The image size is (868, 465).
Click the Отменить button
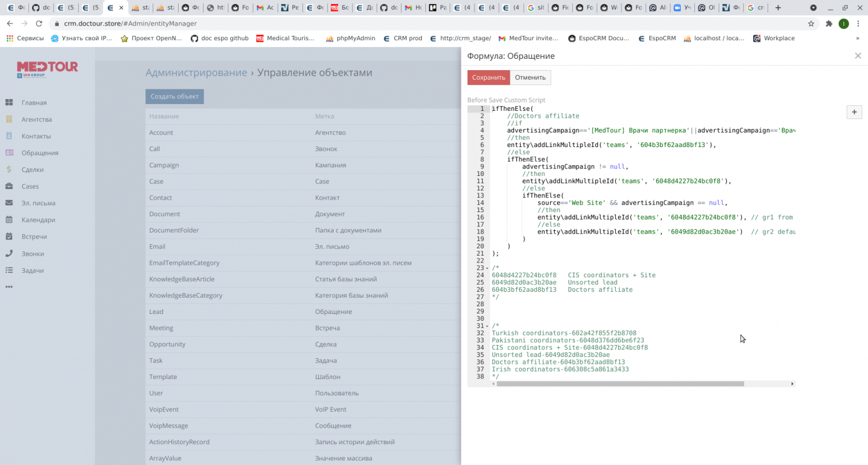pyautogui.click(x=530, y=77)
